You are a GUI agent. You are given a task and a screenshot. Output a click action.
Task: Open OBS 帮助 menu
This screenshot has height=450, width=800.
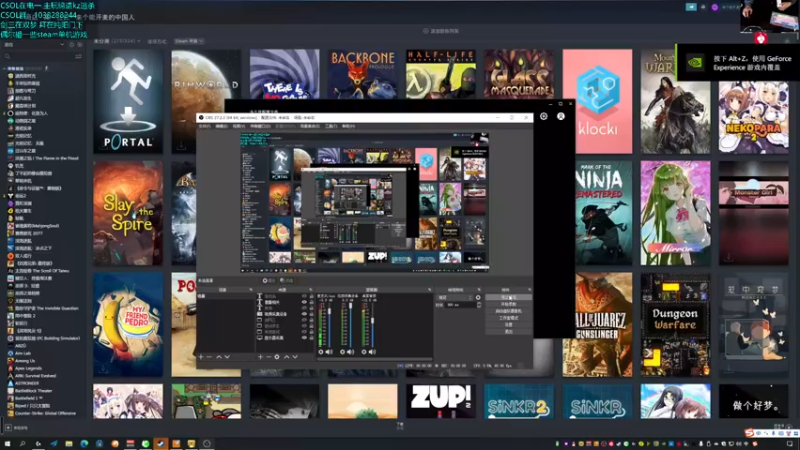coord(348,126)
